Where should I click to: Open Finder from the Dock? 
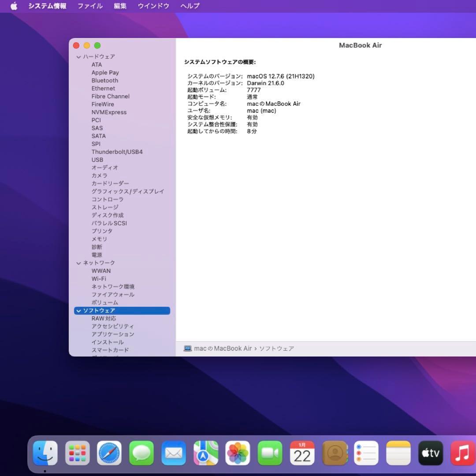click(x=45, y=452)
